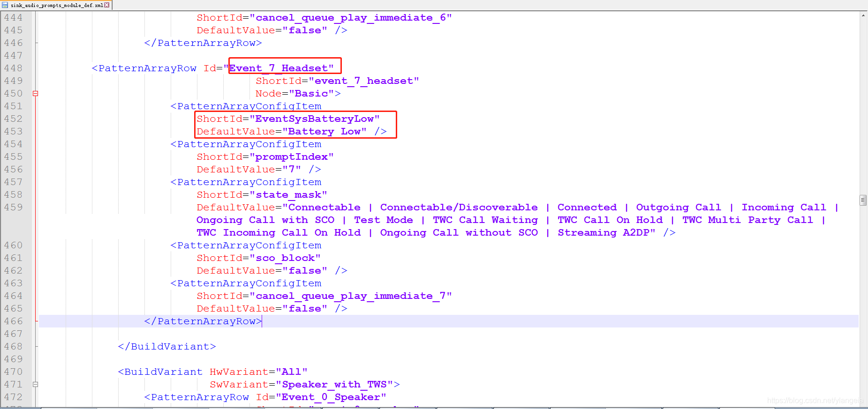
Task: Click "TWC Incoming Call On Hold" text
Action: [x=279, y=233]
